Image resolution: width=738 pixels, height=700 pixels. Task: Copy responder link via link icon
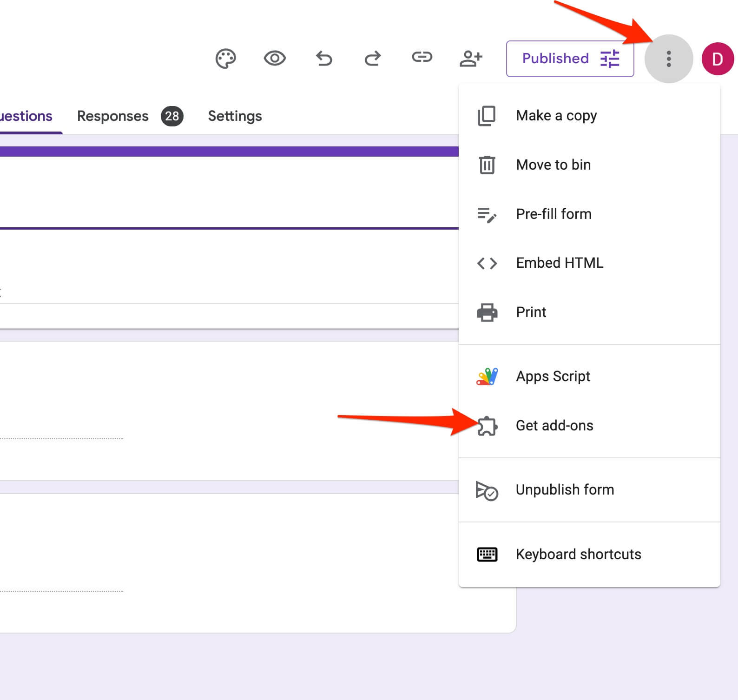click(422, 58)
